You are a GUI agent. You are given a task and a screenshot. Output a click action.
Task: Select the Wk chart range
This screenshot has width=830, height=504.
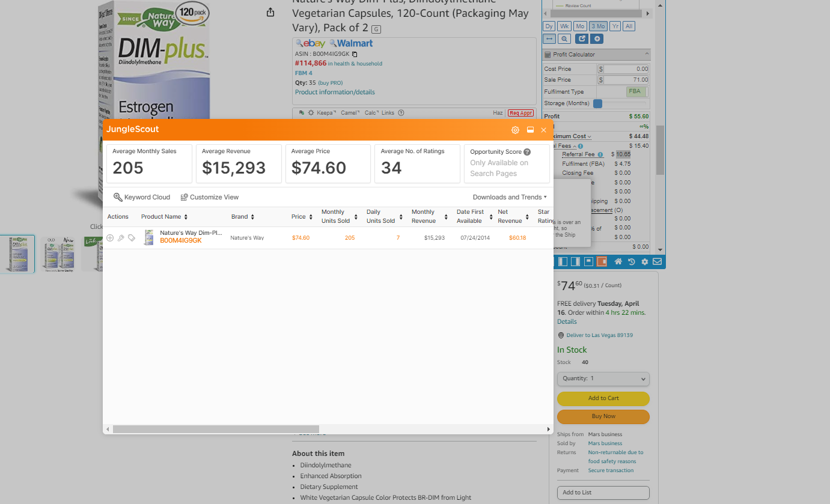click(564, 26)
